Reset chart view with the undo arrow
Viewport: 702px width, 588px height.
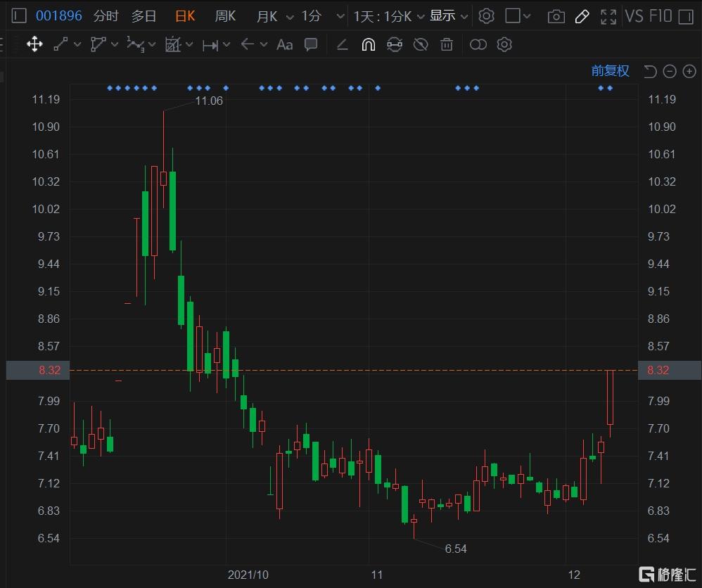[x=650, y=71]
